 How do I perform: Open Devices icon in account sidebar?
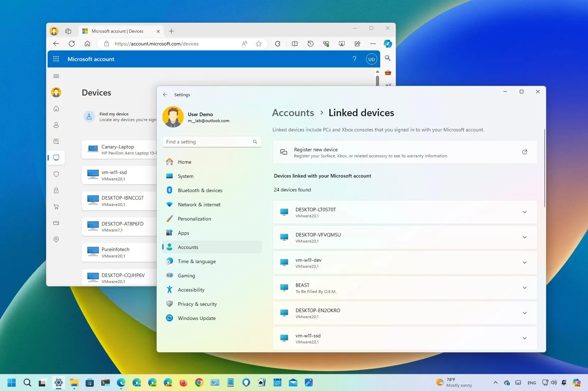(56, 158)
